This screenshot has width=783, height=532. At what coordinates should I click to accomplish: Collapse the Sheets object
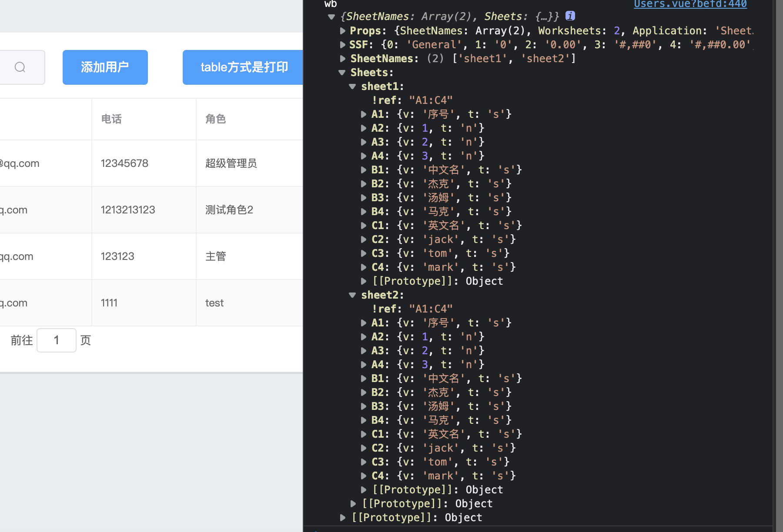pyautogui.click(x=342, y=73)
